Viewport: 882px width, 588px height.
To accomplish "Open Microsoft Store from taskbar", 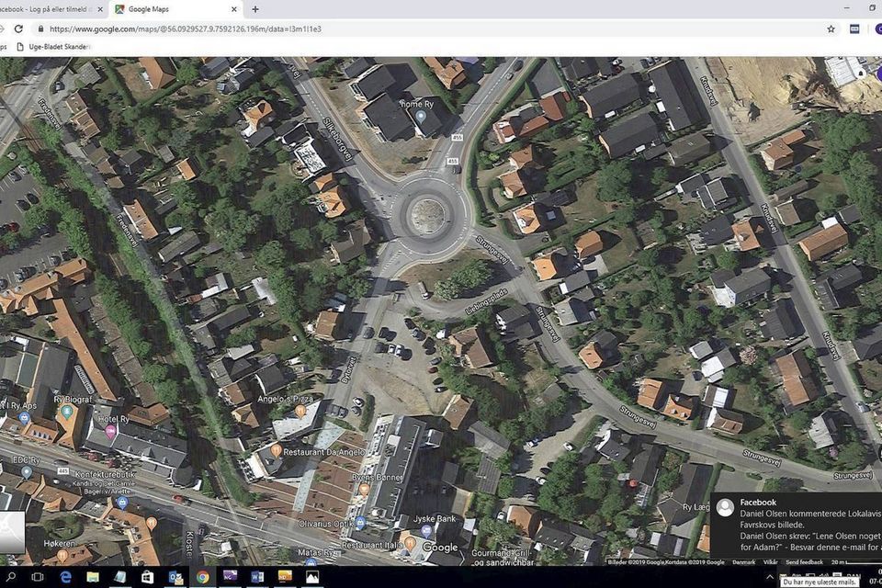I will point(147,577).
